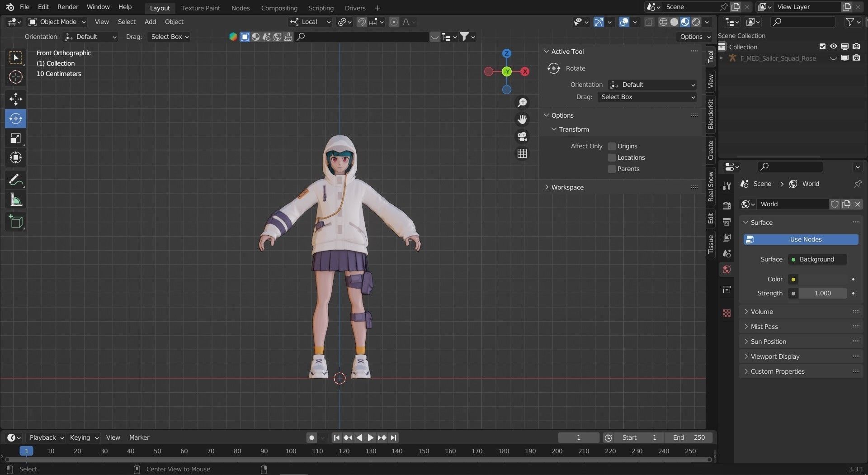Click the yellow World Color swatch

[x=793, y=279]
